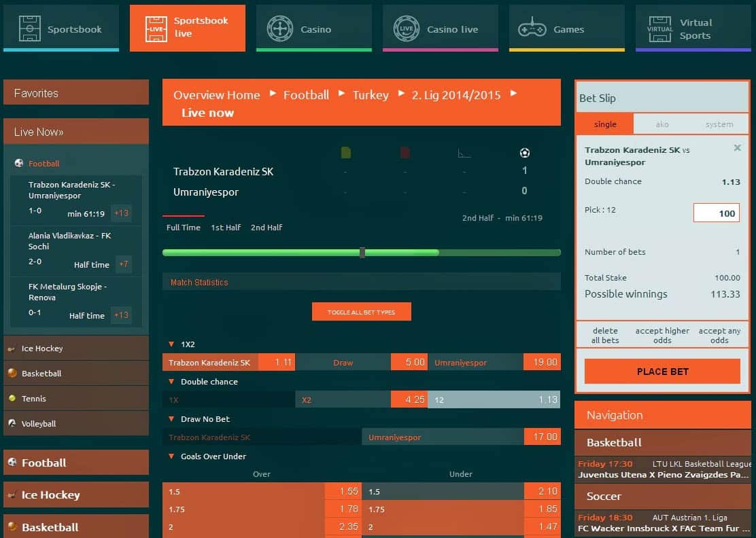Toggle Umraniyespor 19.00 odds in 1X2
756x538 pixels.
click(494, 362)
